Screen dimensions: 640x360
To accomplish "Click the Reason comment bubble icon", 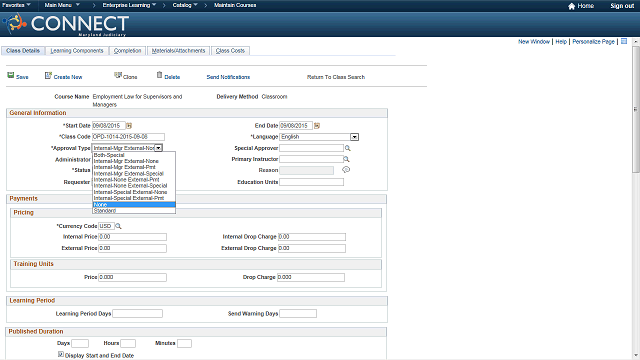I will (x=346, y=170).
